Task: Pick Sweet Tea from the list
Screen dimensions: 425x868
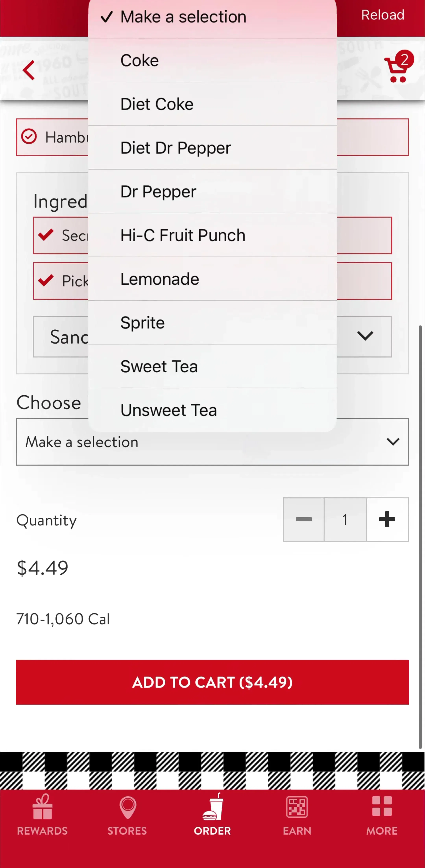Action: [x=212, y=366]
